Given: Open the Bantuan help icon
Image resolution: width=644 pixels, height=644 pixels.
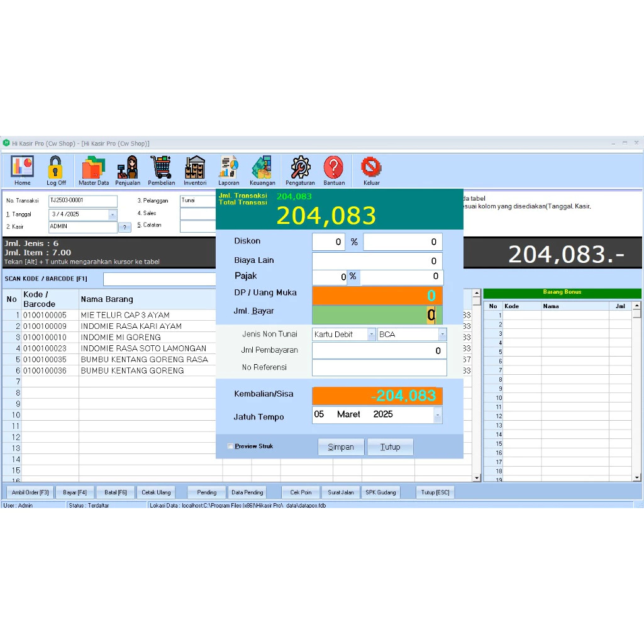Looking at the screenshot, I should pos(334,170).
